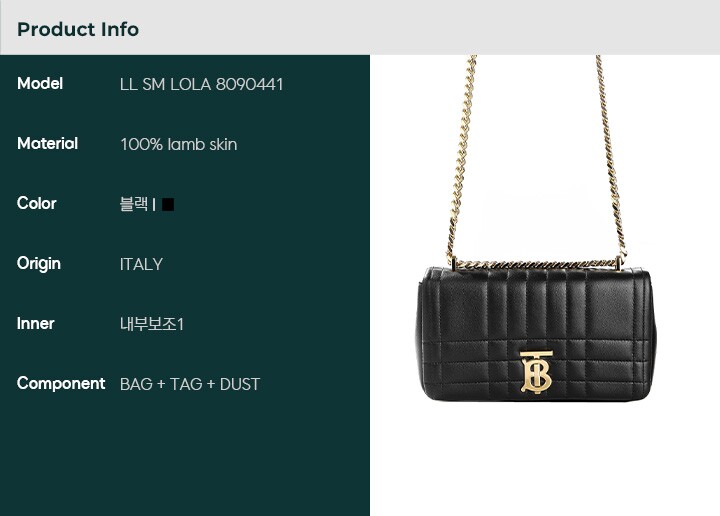This screenshot has height=516, width=720.
Task: Click the right gold chain strap
Action: (x=611, y=158)
